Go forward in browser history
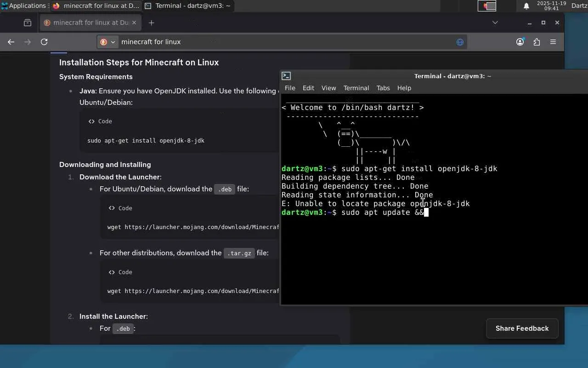The image size is (588, 368). coord(28,42)
